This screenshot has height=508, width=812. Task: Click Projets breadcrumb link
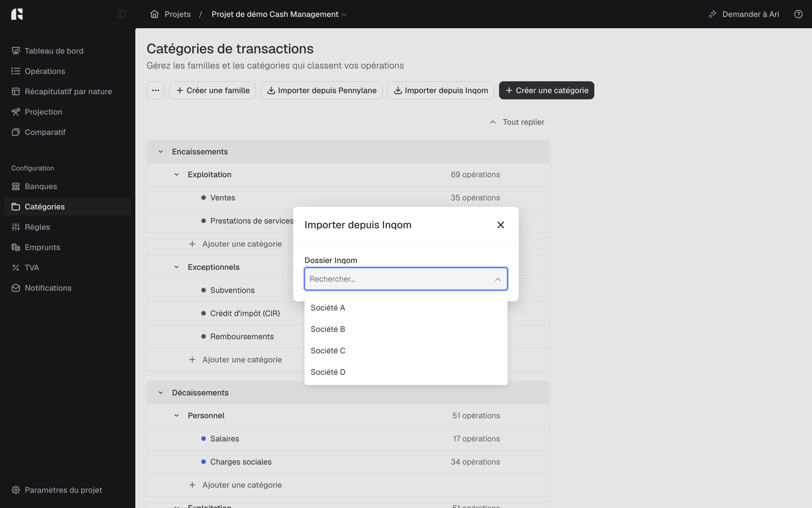(178, 14)
